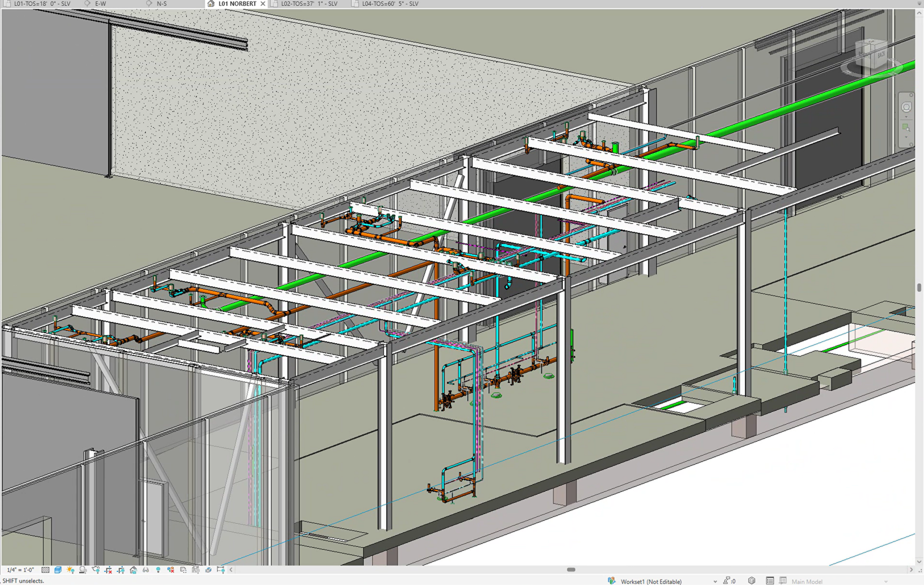Activate Zoom Region tool in navigation bar
Image resolution: width=924 pixels, height=585 pixels.
click(906, 127)
